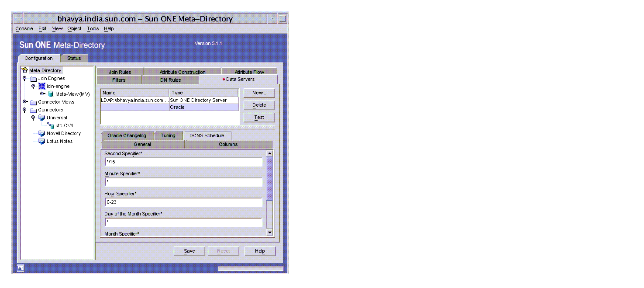
Task: Click the join-engine node icon
Action: click(42, 86)
